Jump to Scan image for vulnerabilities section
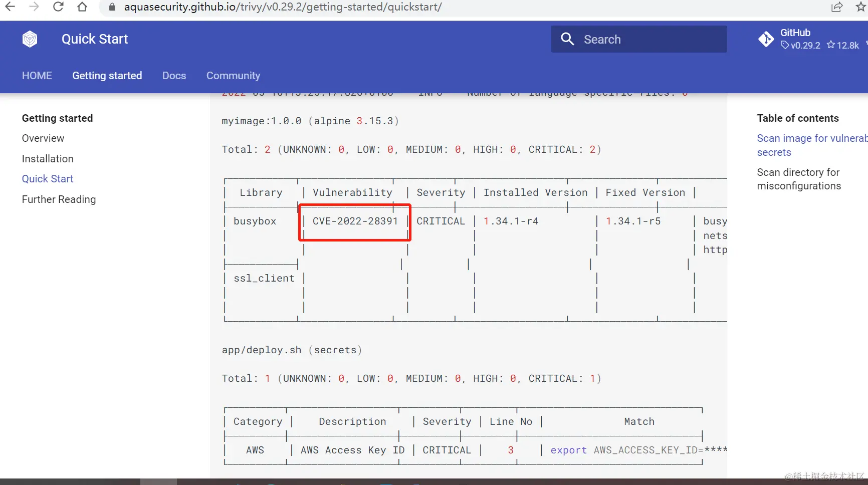868x485 pixels. coord(812,145)
